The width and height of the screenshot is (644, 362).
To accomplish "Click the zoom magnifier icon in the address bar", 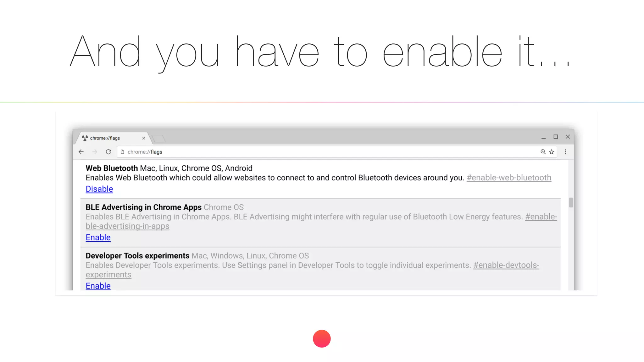I will click(x=543, y=152).
